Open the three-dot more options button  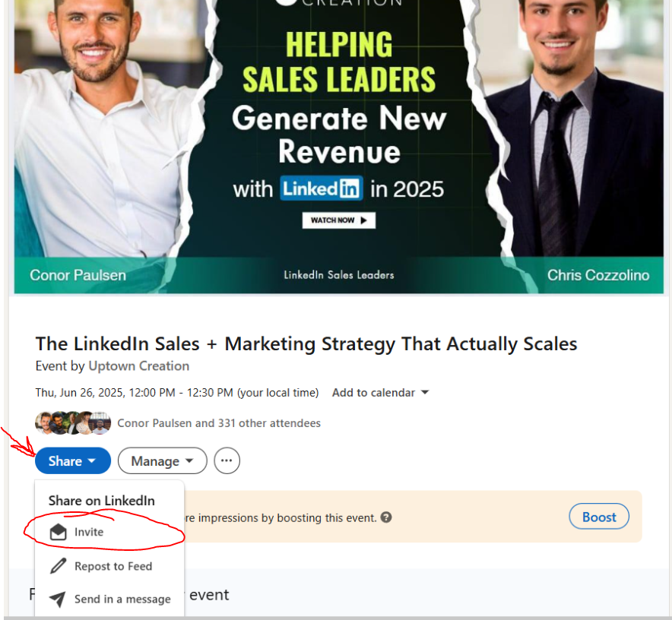point(227,460)
